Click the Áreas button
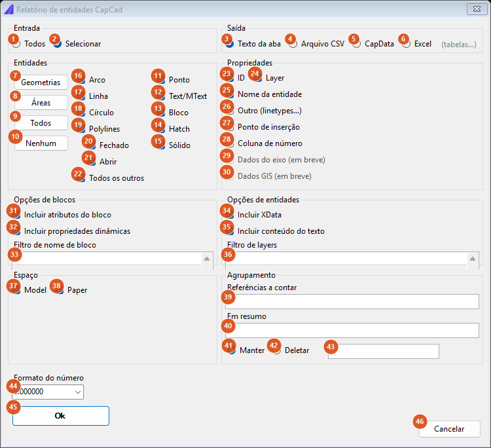 pyautogui.click(x=41, y=103)
